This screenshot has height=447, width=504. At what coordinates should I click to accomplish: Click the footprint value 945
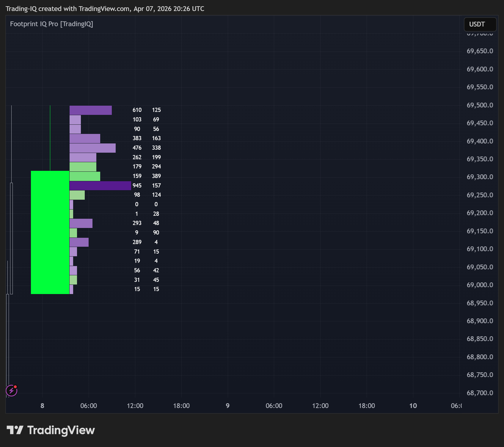pos(137,186)
